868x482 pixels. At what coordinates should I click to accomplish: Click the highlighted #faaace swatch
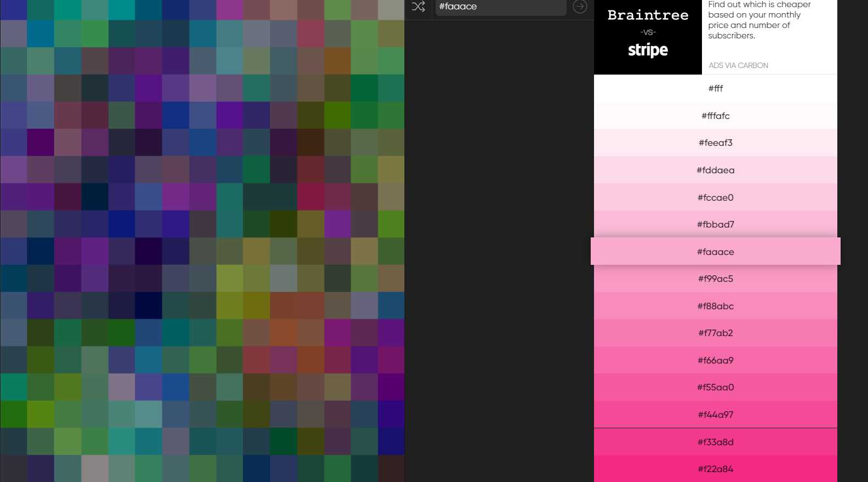point(716,252)
